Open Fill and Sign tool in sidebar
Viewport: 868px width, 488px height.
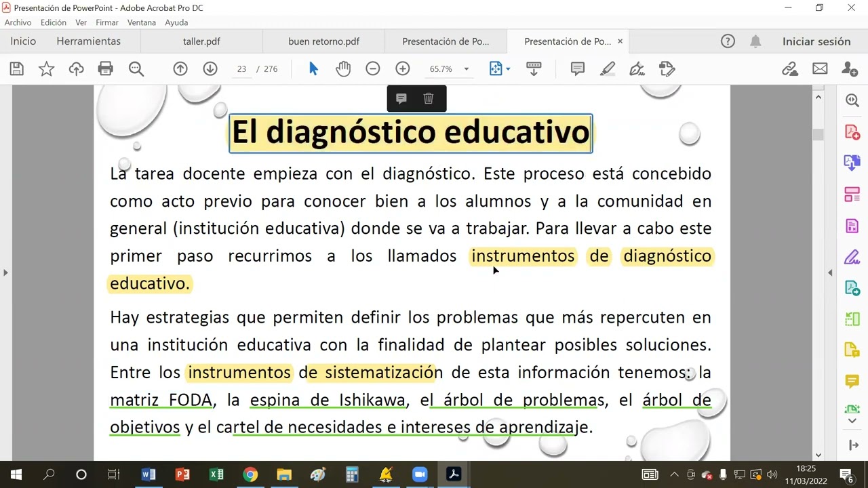pyautogui.click(x=852, y=257)
